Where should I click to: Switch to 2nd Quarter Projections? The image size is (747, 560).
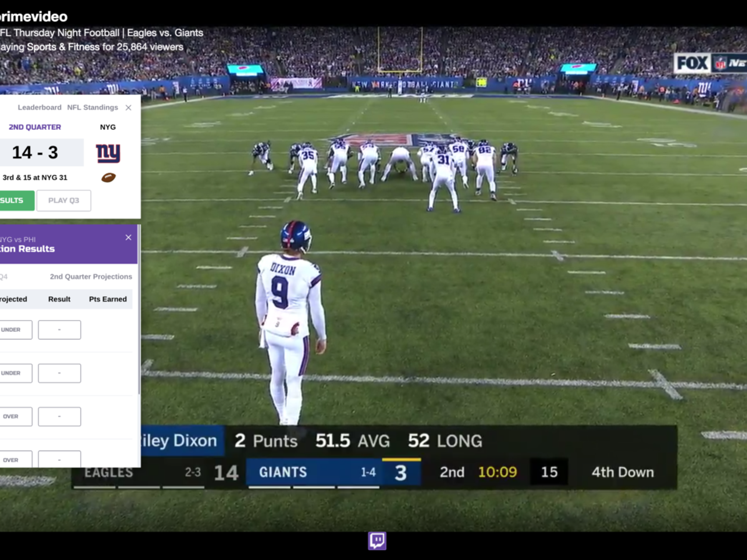[x=91, y=276]
